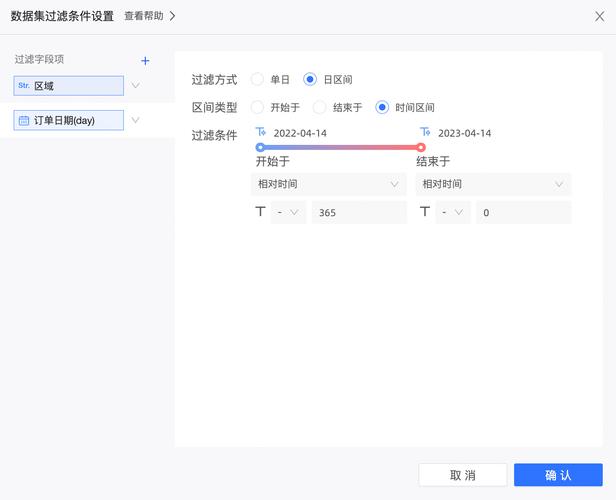Choose the 日区间 filter mode radio button
The height and width of the screenshot is (500, 616).
(x=310, y=79)
